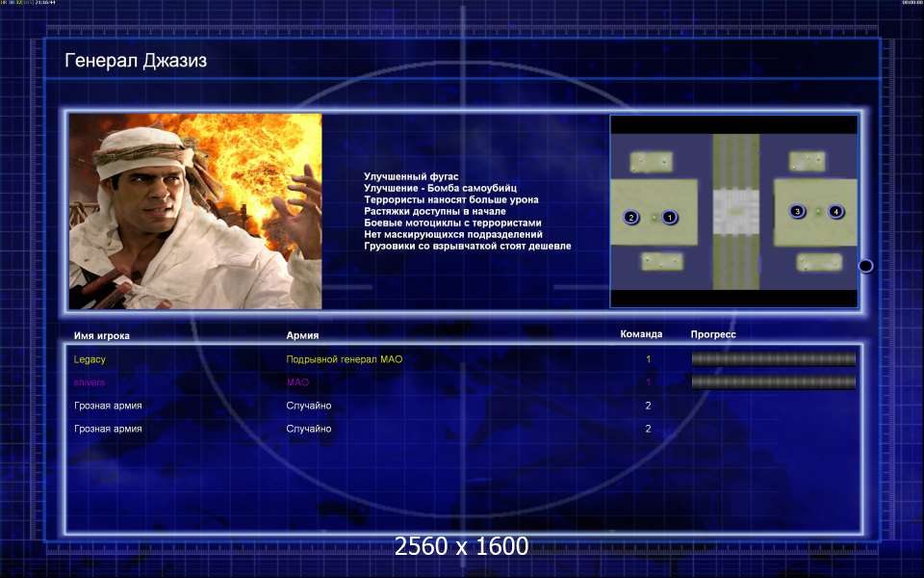Click the black round marker beside the minimap
The width and height of the screenshot is (924, 578).
[865, 266]
